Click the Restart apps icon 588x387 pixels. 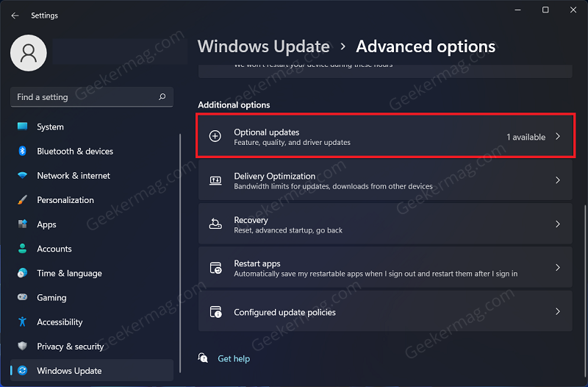[215, 268]
